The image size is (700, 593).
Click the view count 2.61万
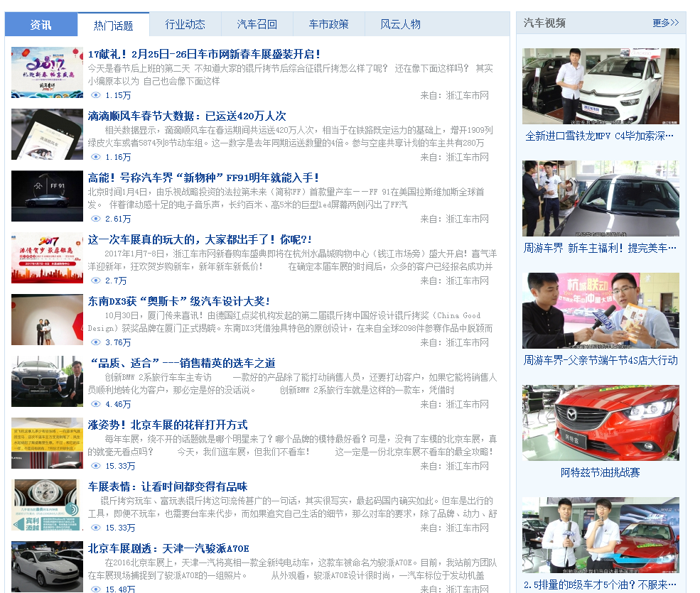tap(118, 219)
